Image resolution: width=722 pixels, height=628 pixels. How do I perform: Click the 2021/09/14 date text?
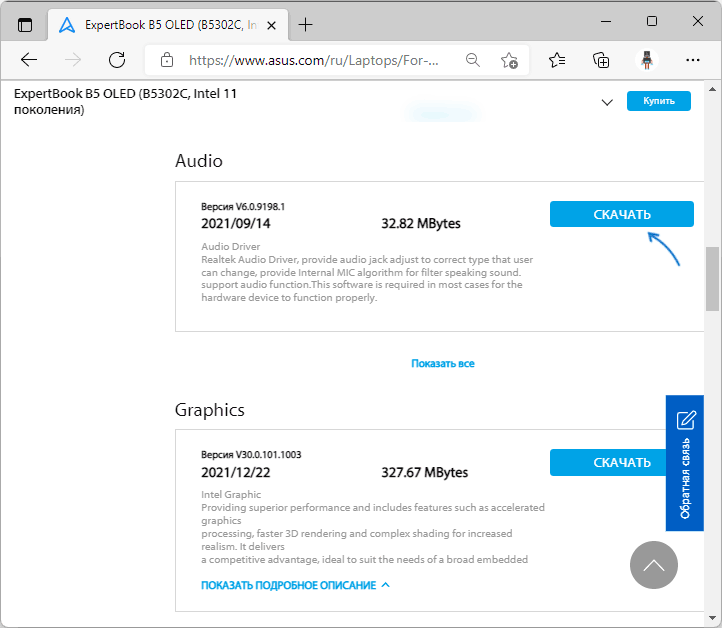[236, 223]
